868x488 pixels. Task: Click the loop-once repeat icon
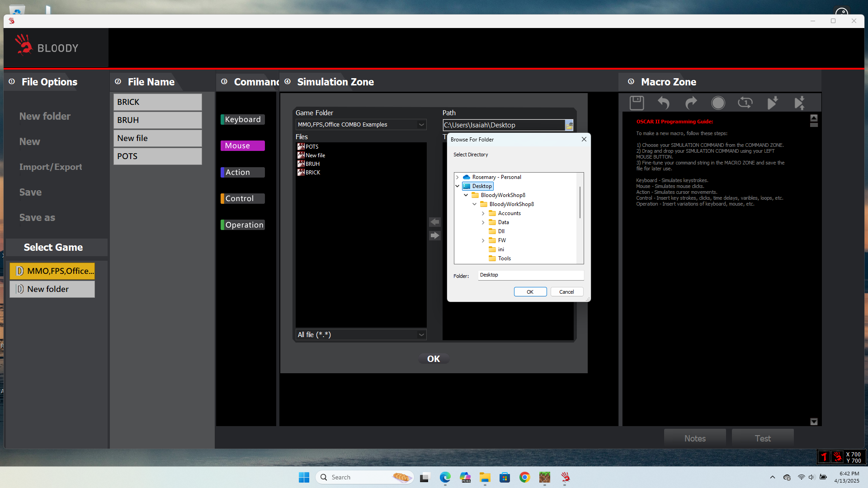click(x=745, y=103)
